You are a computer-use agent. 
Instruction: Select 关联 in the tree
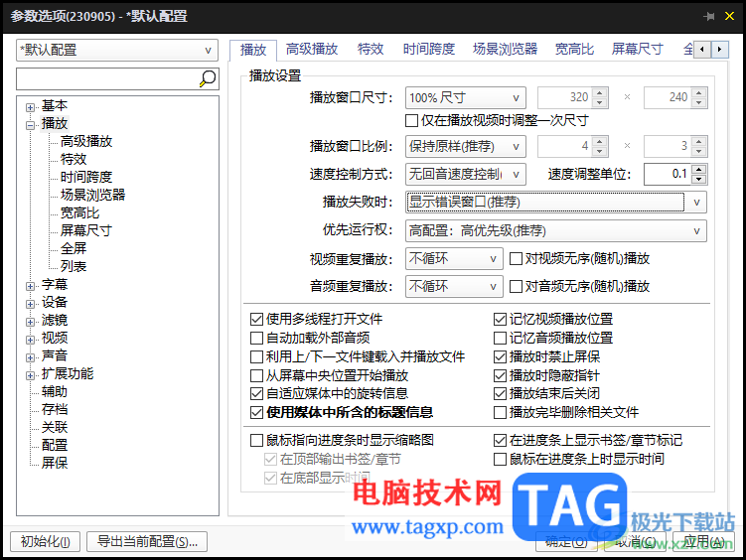pyautogui.click(x=55, y=427)
